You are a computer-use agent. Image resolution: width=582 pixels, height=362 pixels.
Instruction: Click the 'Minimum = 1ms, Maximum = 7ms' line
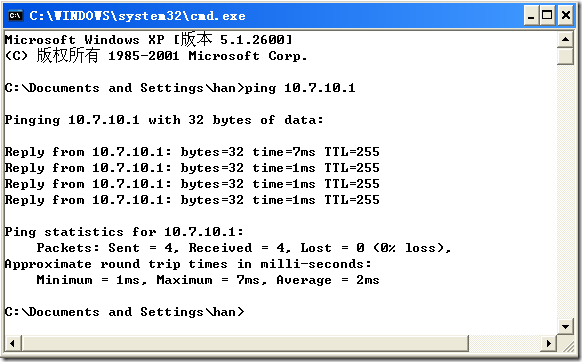pos(207,280)
